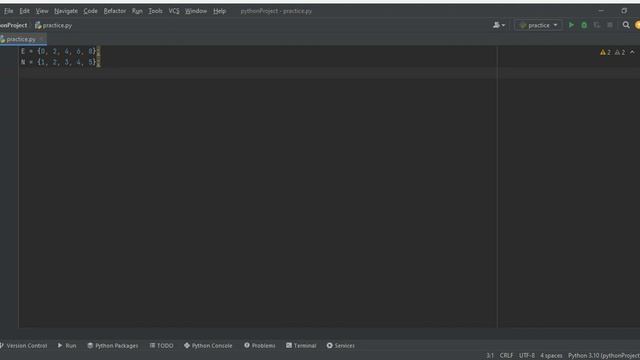The image size is (640, 360).
Task: Open the TODO tool window
Action: point(161,346)
